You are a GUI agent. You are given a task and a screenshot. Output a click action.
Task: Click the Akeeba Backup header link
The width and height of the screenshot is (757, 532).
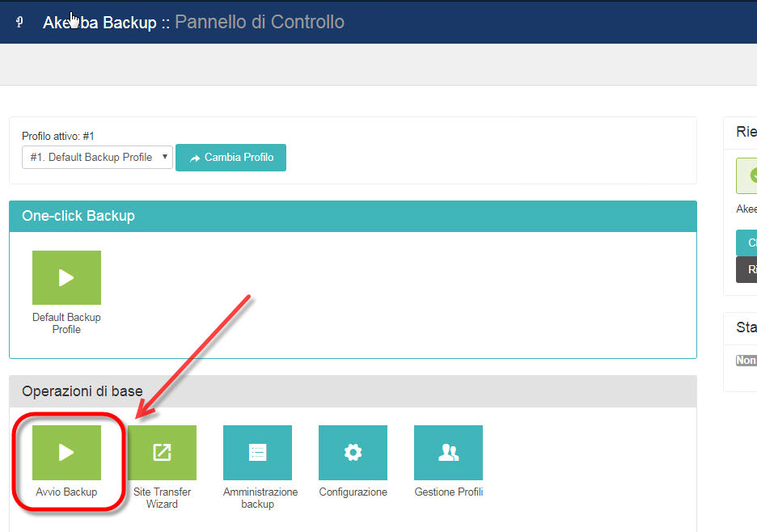coord(99,22)
